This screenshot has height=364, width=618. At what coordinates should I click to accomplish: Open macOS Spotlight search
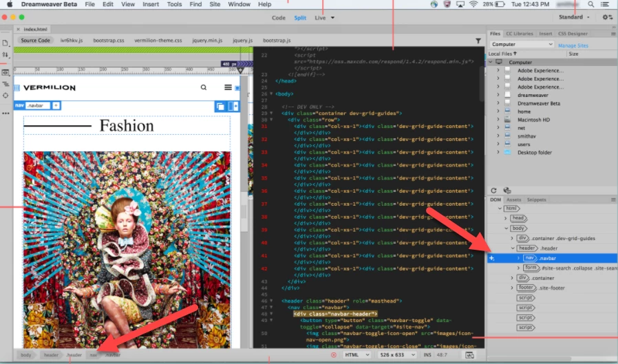(x=590, y=4)
